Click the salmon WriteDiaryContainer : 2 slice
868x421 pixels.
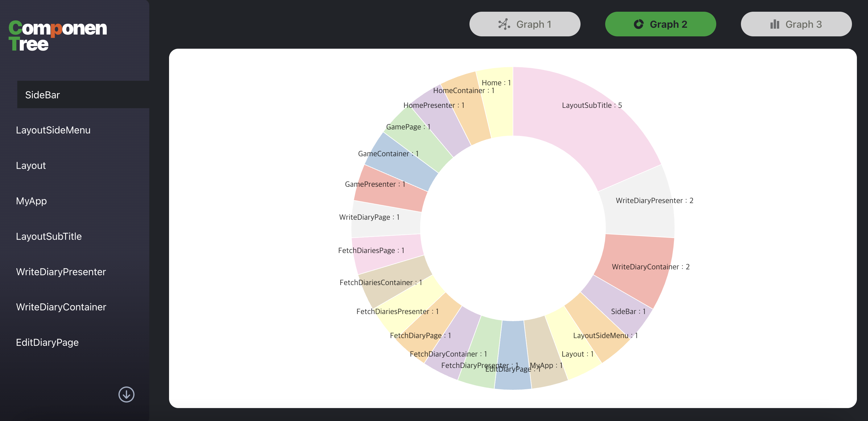634,256
